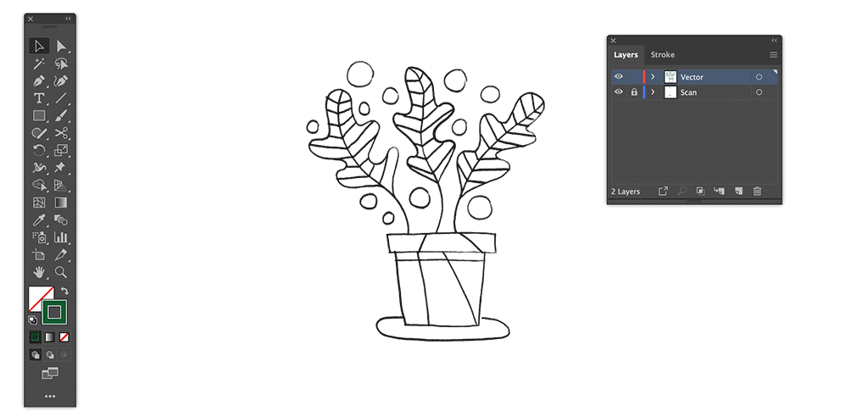
Task: Select the Scan layer name
Action: 688,92
